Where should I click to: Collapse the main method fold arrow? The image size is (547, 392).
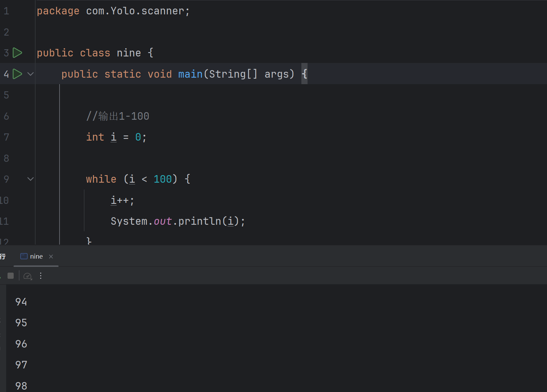(x=30, y=74)
